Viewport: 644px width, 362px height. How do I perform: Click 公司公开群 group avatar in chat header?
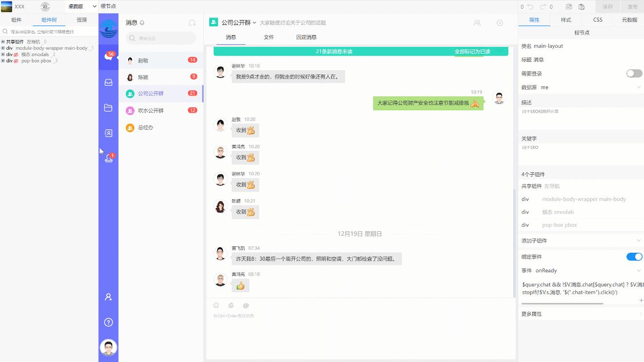point(214,22)
